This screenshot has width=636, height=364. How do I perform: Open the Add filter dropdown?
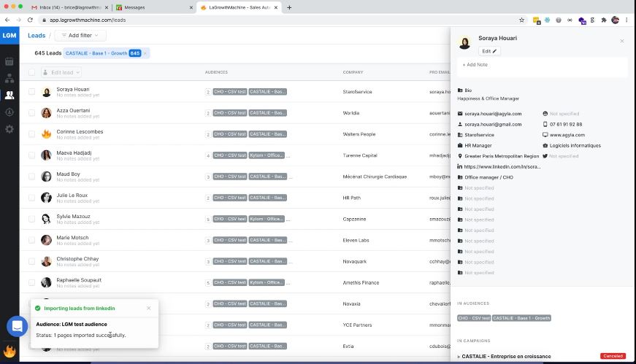point(80,35)
